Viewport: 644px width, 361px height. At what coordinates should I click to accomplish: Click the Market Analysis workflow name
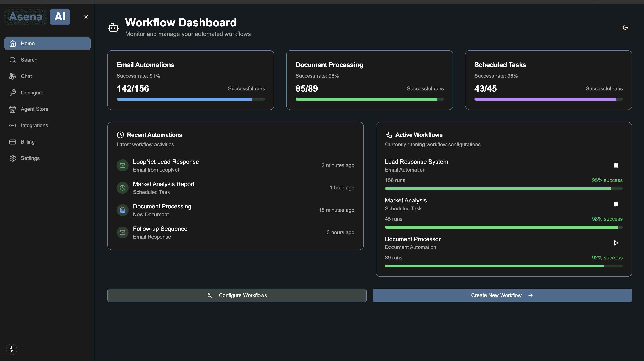click(x=406, y=200)
